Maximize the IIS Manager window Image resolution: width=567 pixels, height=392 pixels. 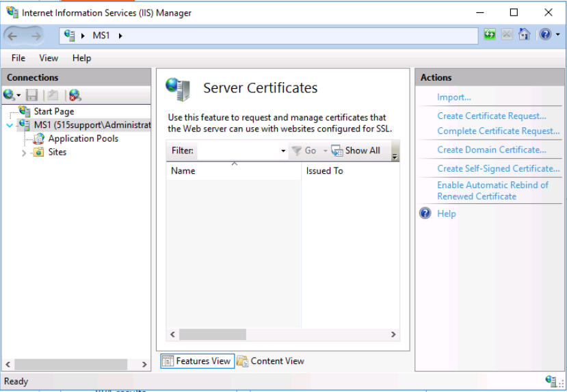coord(514,12)
